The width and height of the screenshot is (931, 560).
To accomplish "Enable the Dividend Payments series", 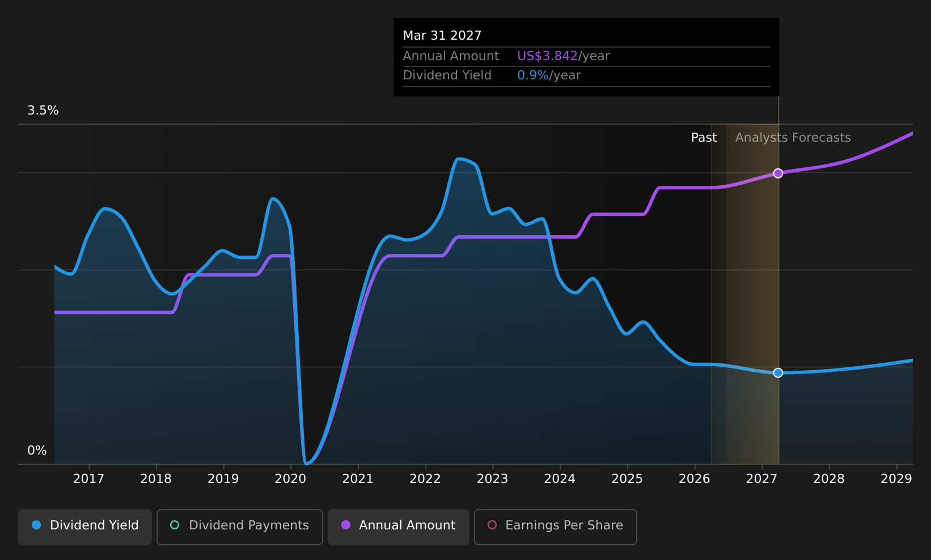I will (240, 527).
